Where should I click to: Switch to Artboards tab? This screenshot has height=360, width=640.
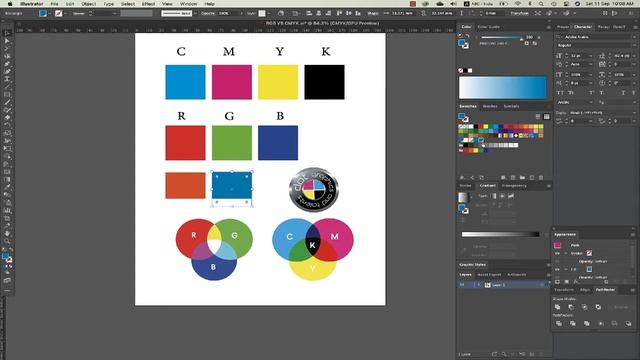pyautogui.click(x=516, y=275)
